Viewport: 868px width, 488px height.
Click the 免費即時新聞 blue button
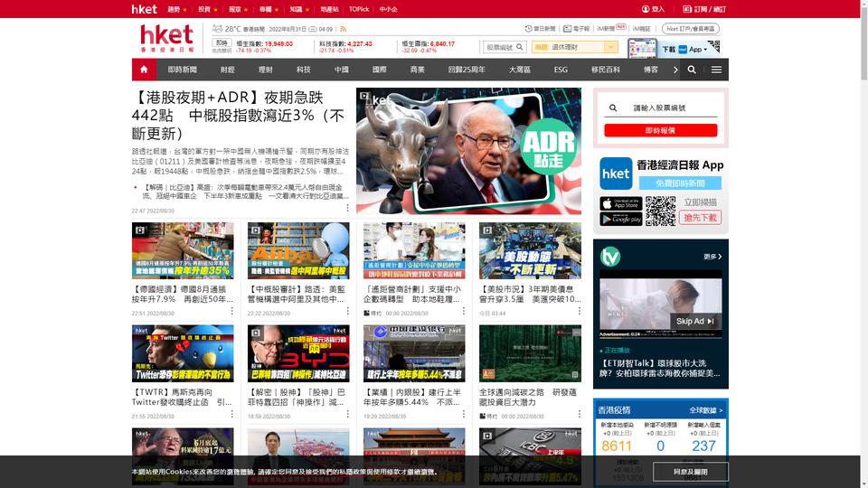click(680, 183)
